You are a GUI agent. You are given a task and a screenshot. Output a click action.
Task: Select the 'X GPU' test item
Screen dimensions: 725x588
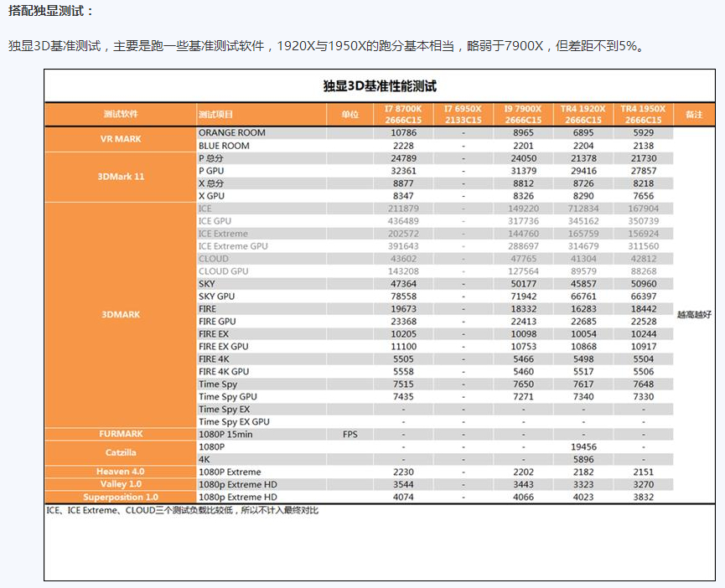[211, 196]
